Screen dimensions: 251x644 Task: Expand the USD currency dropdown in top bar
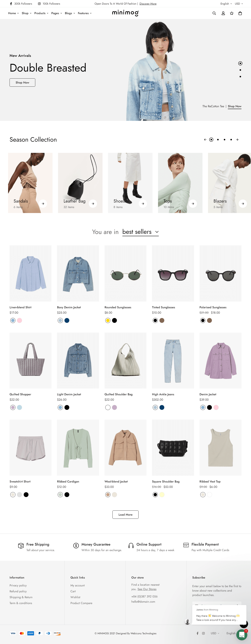coord(239,4)
